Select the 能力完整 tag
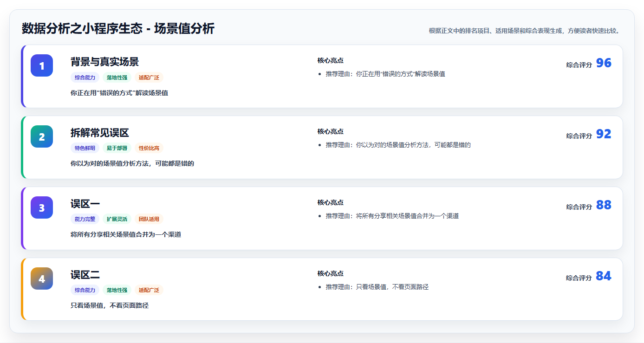The width and height of the screenshot is (644, 343). (85, 219)
